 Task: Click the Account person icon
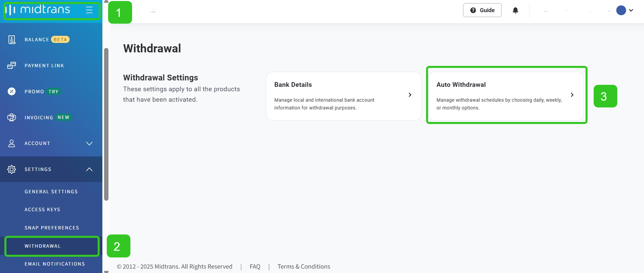pos(12,143)
